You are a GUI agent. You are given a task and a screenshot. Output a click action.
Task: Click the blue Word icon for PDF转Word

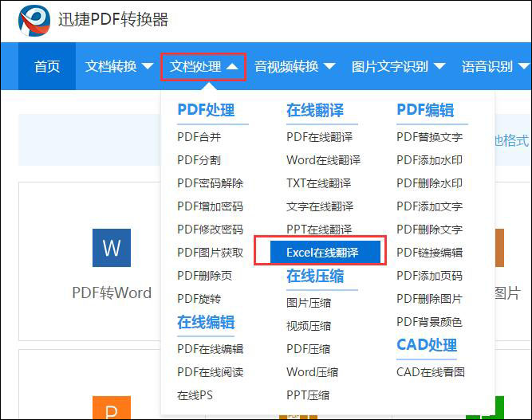point(112,248)
